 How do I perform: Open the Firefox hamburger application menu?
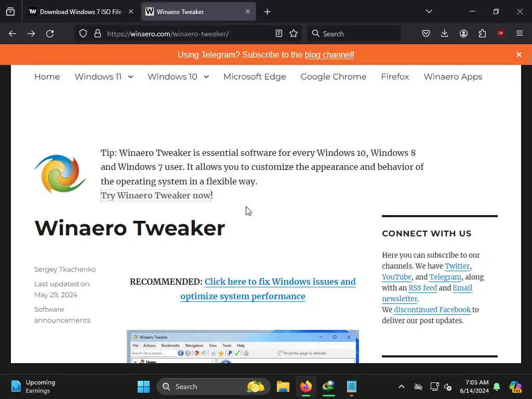coord(520,33)
